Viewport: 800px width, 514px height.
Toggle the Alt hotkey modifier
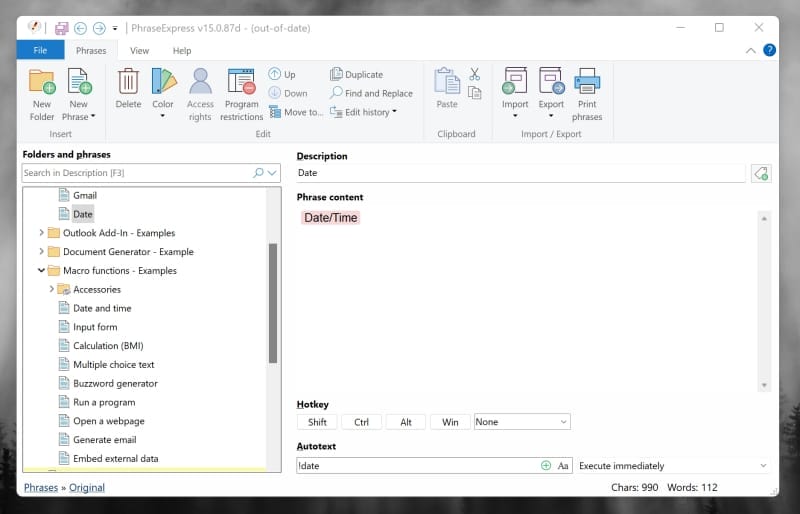[406, 422]
